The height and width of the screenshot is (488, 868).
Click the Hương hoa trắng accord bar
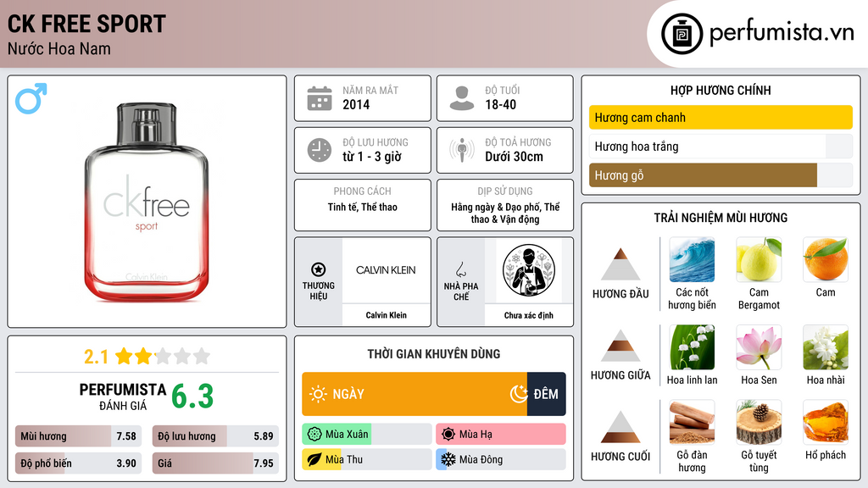click(x=721, y=146)
